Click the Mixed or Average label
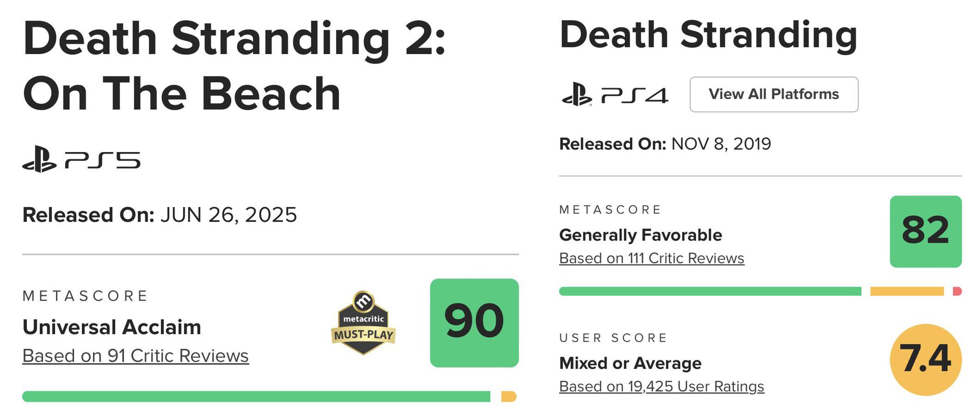The height and width of the screenshot is (409, 980). pos(630,363)
